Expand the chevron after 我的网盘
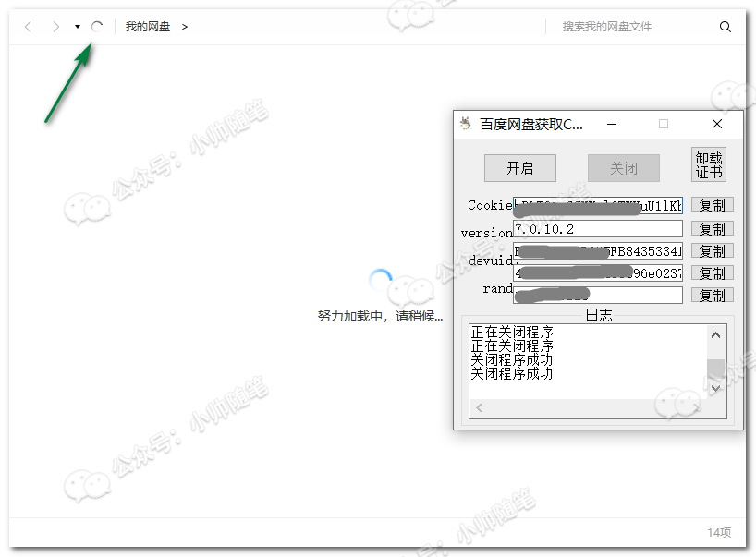756x557 pixels. coord(185,27)
